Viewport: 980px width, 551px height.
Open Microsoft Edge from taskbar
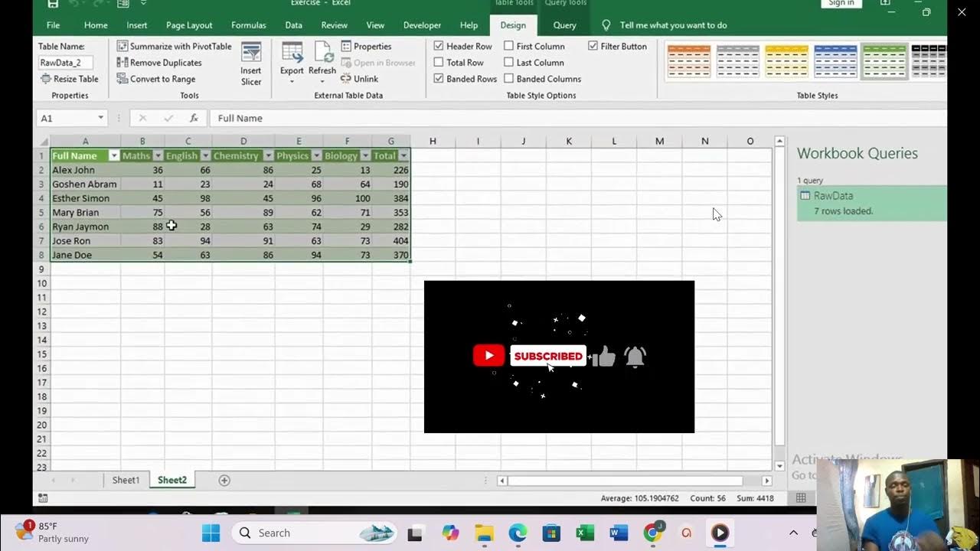[518, 533]
